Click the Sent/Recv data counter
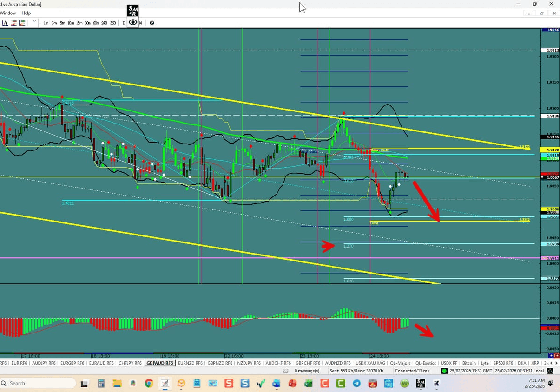Image resolution: width=560 pixels, height=392 pixels. pos(356,371)
